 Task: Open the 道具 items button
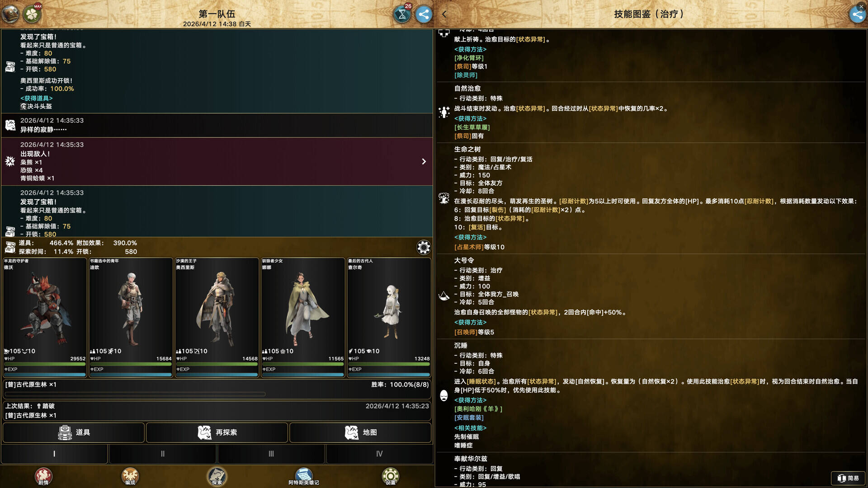pos(74,432)
